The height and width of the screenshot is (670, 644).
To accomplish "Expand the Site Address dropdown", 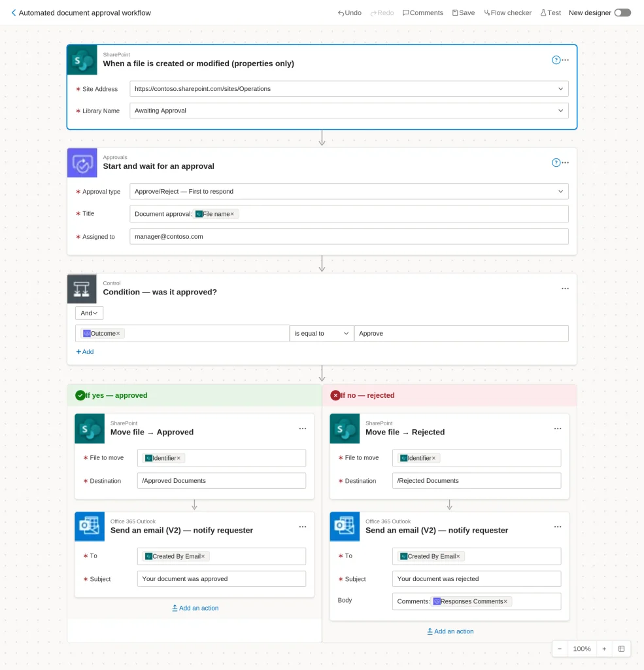I will (x=560, y=89).
